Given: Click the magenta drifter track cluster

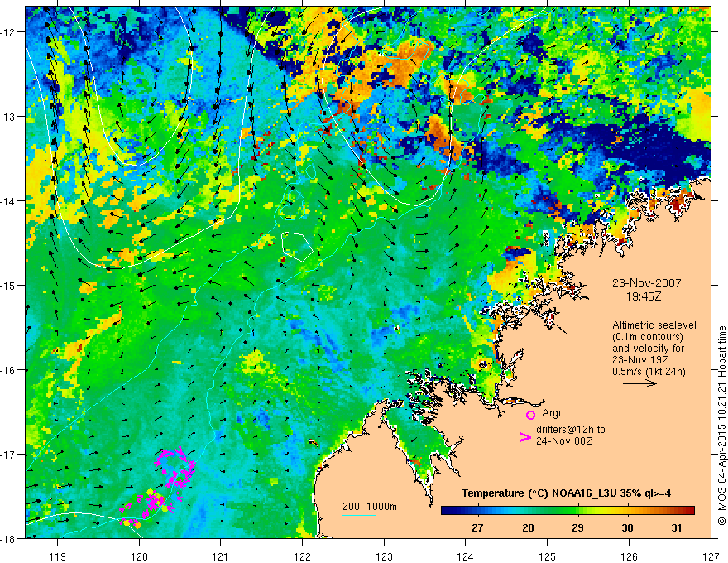Looking at the screenshot, I should click(x=158, y=487).
